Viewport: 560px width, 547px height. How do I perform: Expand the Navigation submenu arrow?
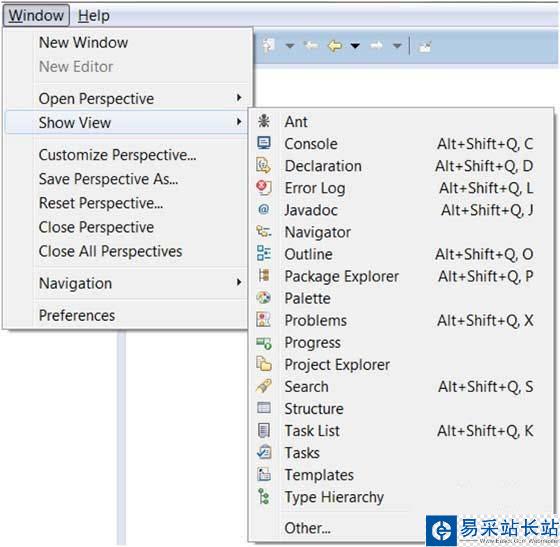[239, 282]
